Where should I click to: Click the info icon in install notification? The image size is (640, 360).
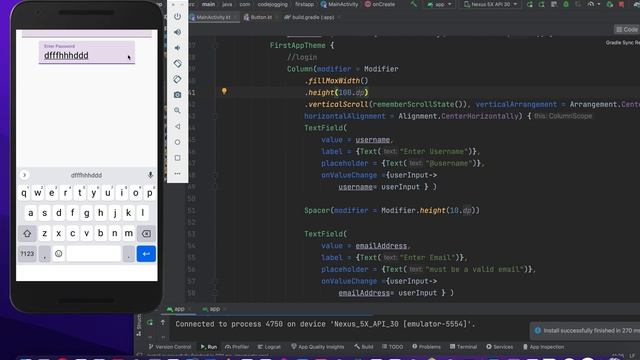(x=538, y=330)
